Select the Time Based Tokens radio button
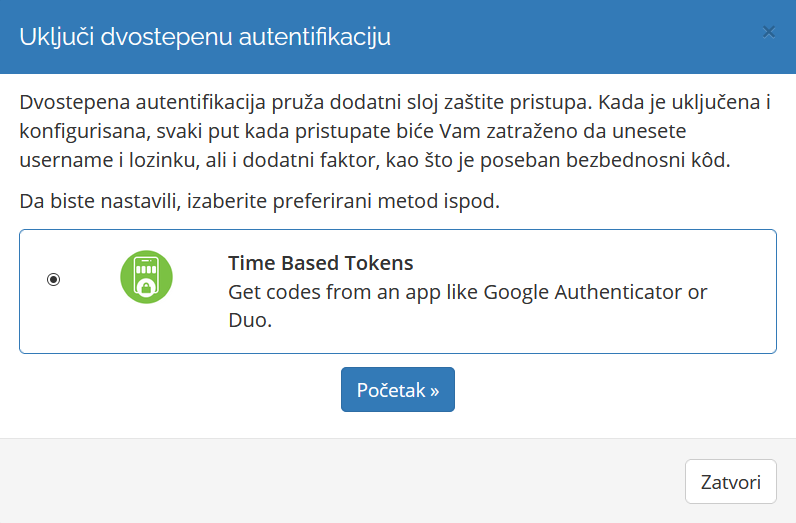Image resolution: width=796 pixels, height=523 pixels. (x=54, y=280)
